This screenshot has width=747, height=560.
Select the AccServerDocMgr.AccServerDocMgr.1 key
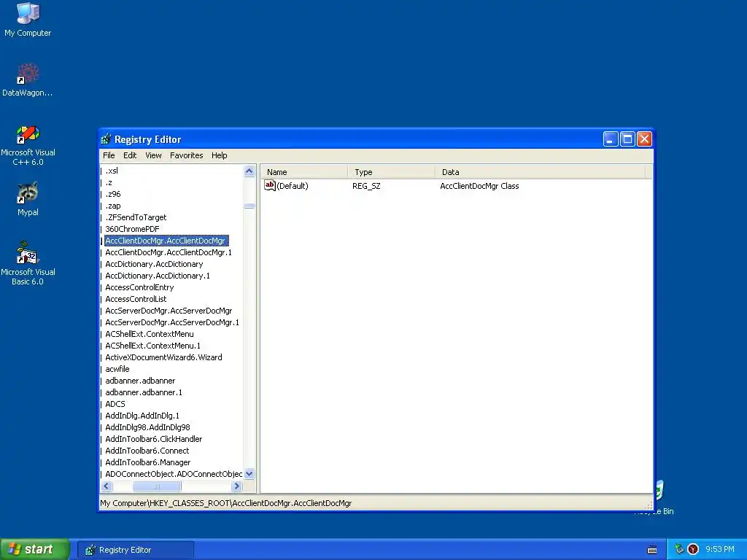coord(172,322)
